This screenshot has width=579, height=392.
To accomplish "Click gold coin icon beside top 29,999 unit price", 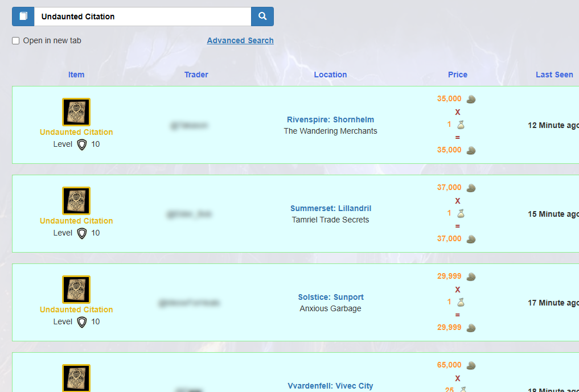I will [x=471, y=277].
